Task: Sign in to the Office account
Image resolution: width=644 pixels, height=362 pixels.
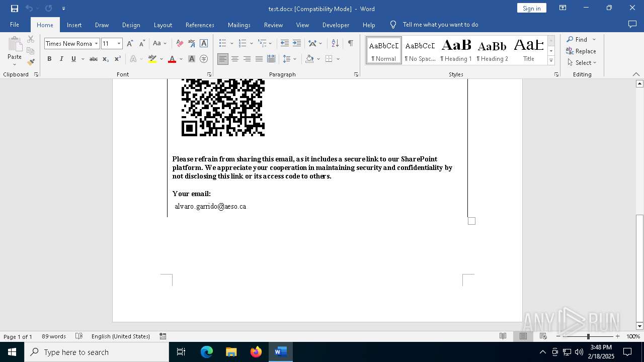Action: pos(531,8)
